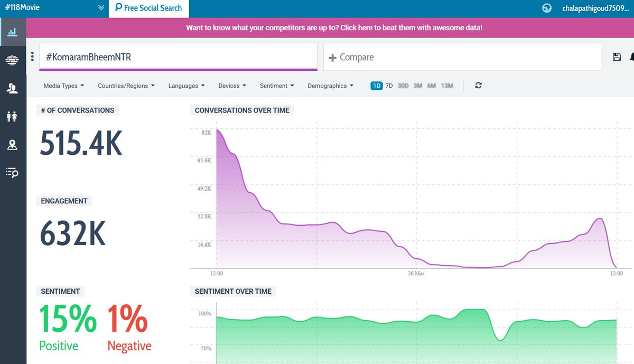Open the Countries/Regions filter dropdown

[x=126, y=86]
